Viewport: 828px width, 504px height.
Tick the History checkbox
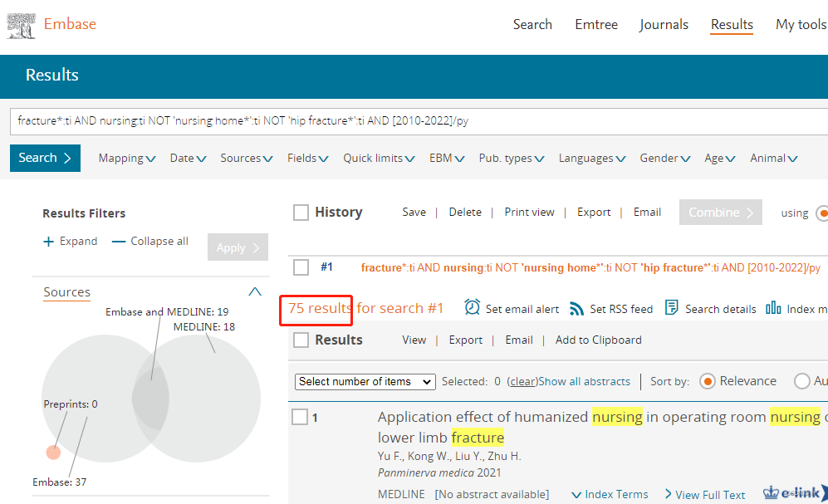click(301, 213)
